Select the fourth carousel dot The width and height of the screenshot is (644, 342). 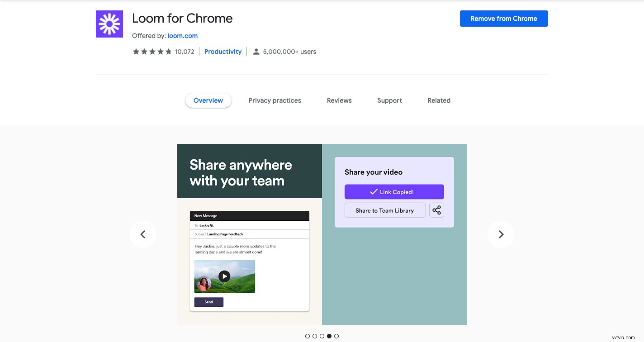(x=330, y=336)
